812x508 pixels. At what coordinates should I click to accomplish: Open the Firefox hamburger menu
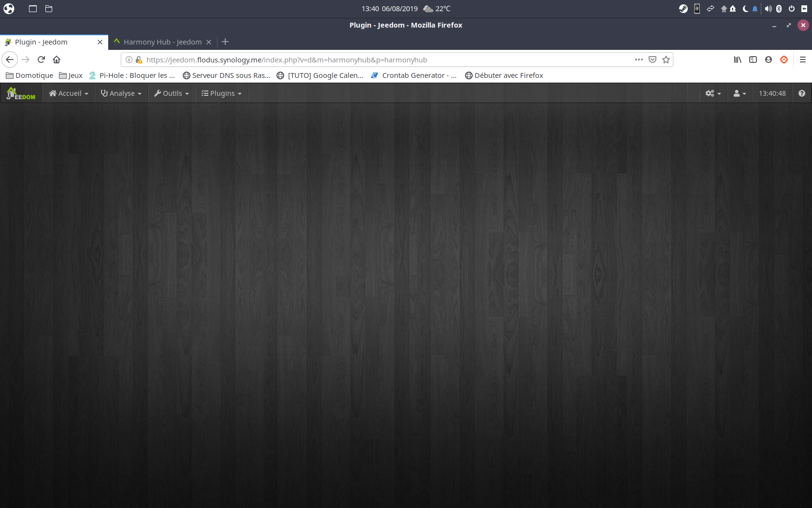pos(803,60)
